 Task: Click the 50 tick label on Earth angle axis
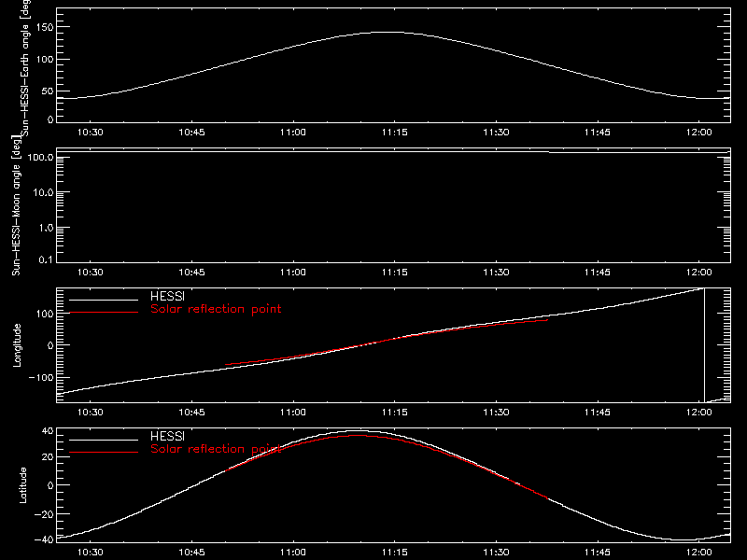coord(48,91)
